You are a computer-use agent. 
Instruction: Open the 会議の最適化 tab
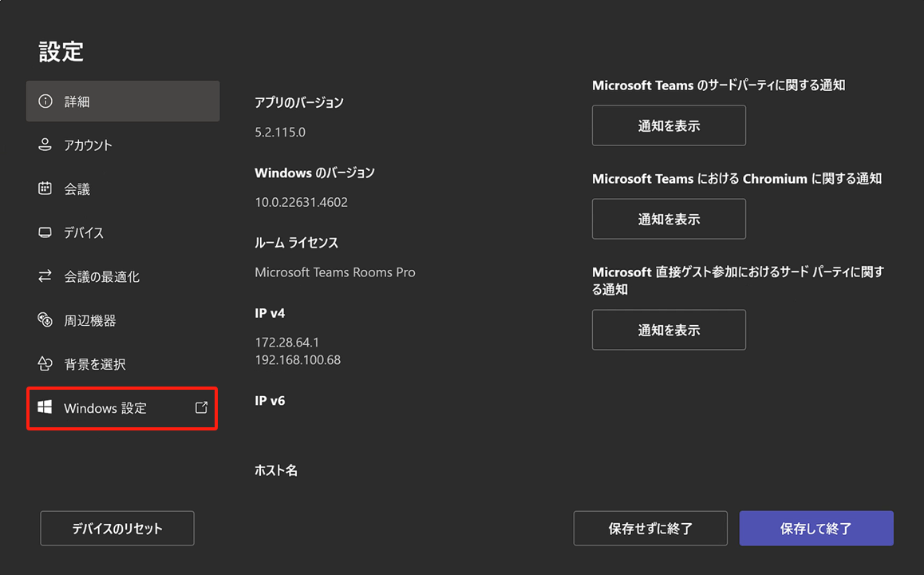click(123, 276)
